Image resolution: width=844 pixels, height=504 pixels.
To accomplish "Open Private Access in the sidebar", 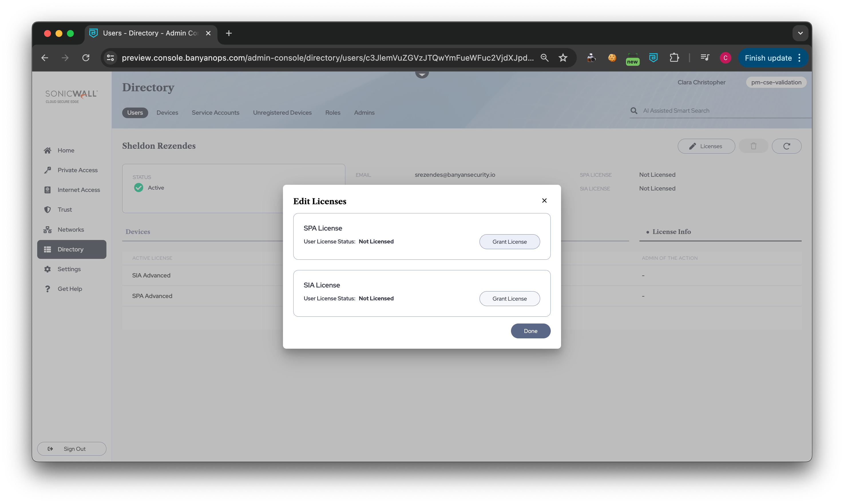I will (x=77, y=170).
